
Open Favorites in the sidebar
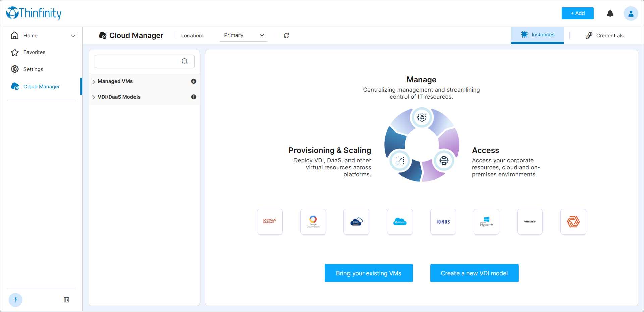[x=34, y=52]
